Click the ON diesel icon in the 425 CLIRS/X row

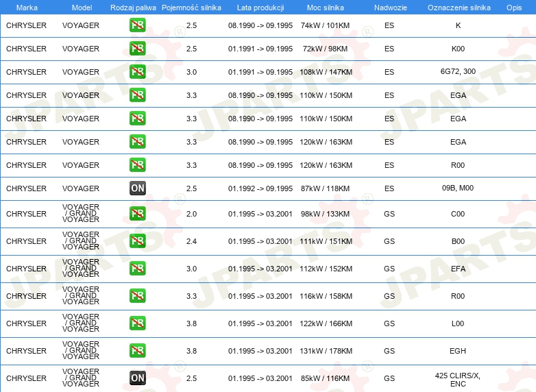click(x=137, y=378)
